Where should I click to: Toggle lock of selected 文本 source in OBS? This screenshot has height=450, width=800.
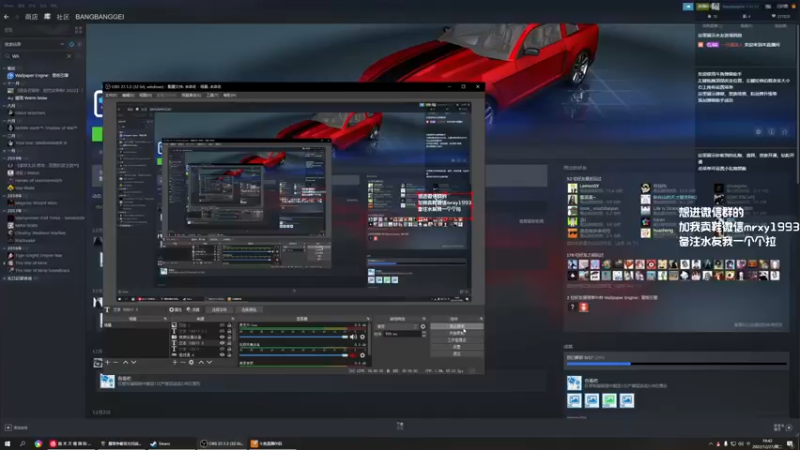pos(229,343)
